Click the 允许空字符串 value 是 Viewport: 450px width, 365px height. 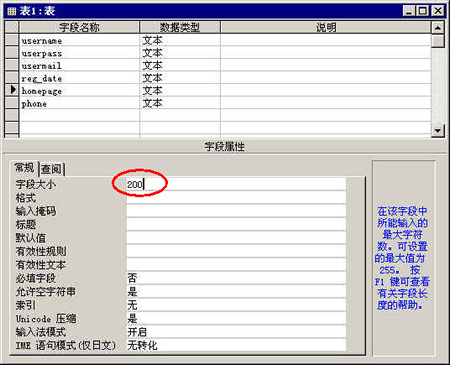pyautogui.click(x=236, y=291)
